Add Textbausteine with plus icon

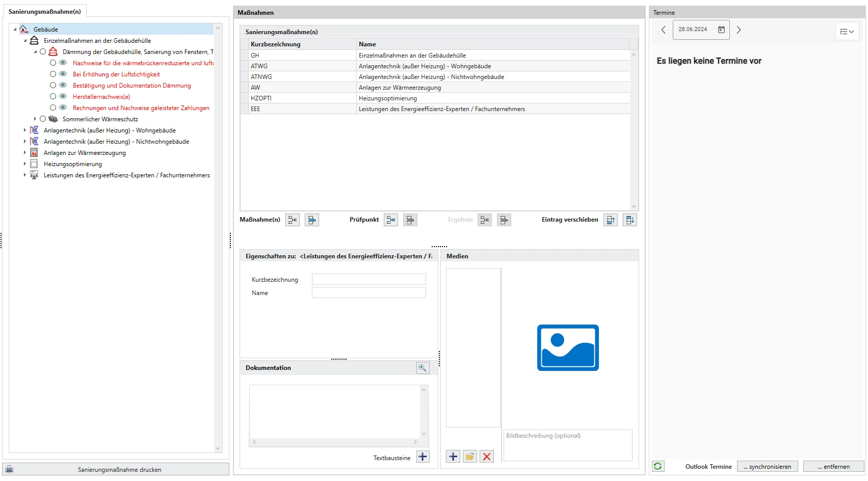point(423,457)
